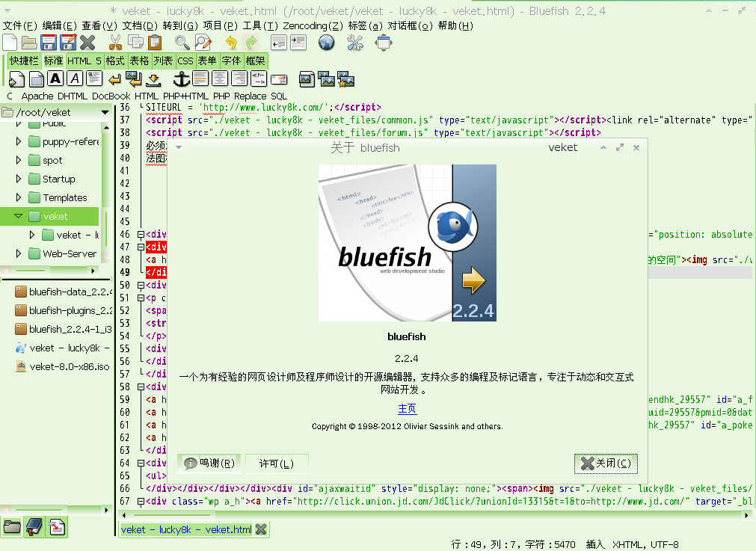
Task: Open multi-thumbnail with the starred pictures icon
Action: click(x=345, y=79)
